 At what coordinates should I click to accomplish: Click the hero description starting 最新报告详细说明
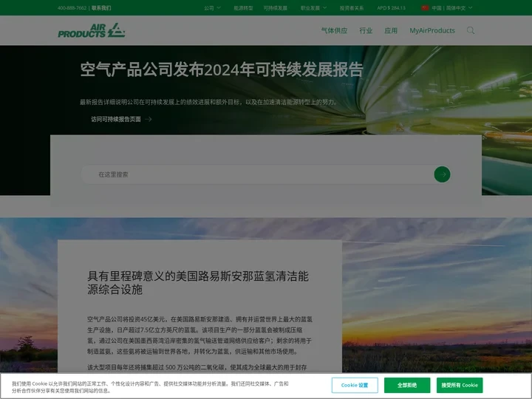209,102
